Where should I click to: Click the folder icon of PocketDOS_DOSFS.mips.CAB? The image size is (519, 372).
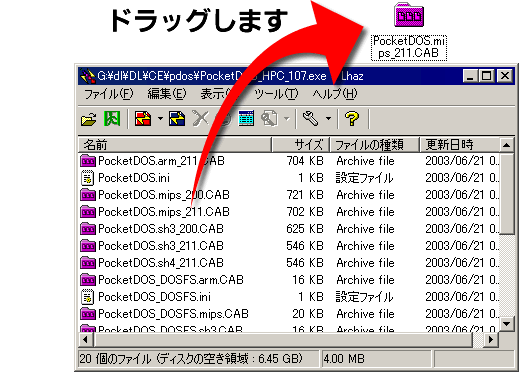(x=88, y=314)
